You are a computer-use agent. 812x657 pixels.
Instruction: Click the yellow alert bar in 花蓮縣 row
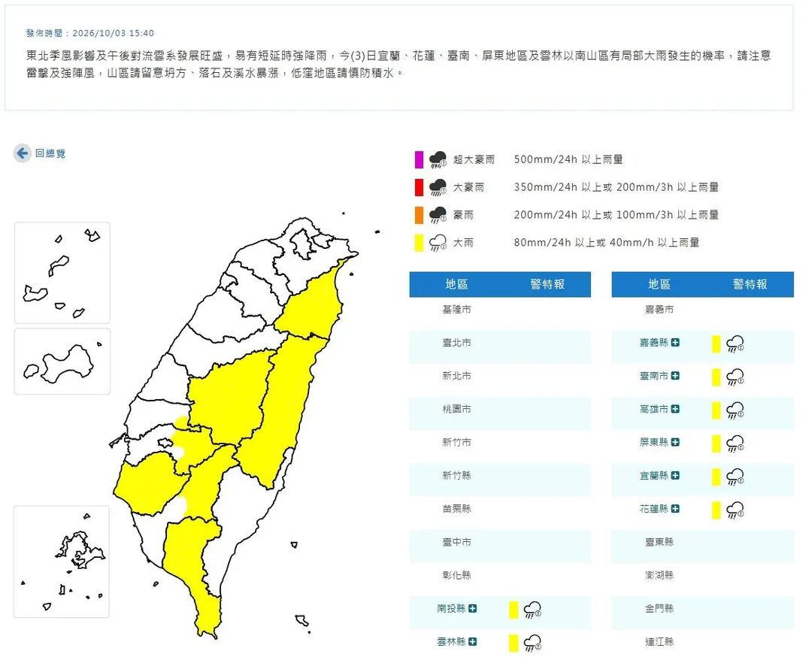pos(717,510)
